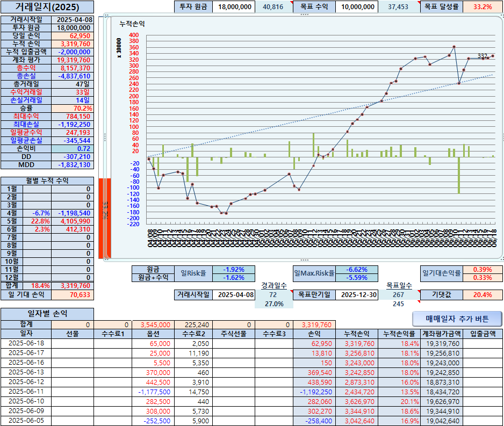Image resolution: width=504 pixels, height=426 pixels.
Task: Click the 일Max.Risk율 value -6.62%
Action: point(357,270)
